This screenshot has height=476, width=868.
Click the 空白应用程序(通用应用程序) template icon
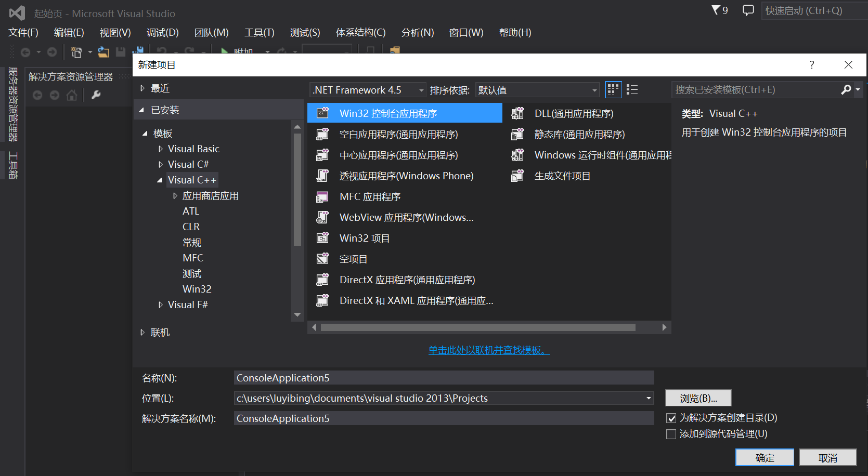click(323, 134)
